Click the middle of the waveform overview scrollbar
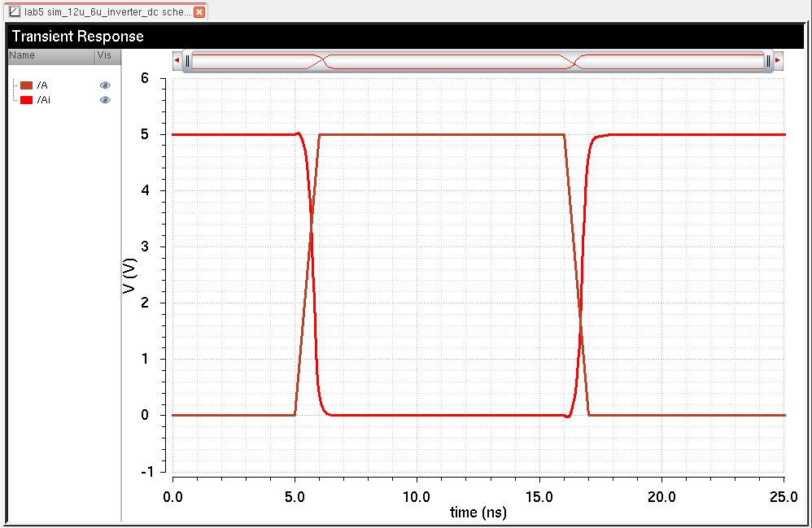Screen dimensions: 812x528 pos(478,61)
